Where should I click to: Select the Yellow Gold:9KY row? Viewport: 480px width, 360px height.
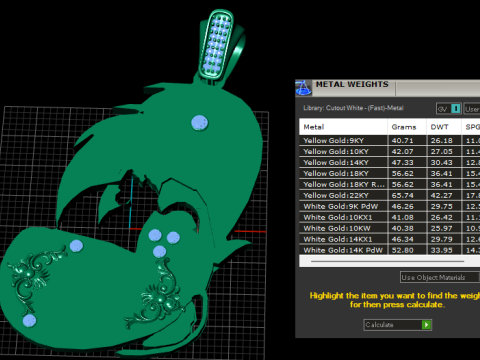point(389,140)
